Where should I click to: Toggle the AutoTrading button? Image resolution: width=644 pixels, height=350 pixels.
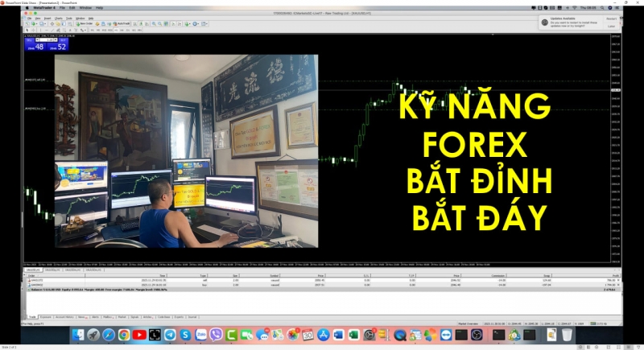122,24
